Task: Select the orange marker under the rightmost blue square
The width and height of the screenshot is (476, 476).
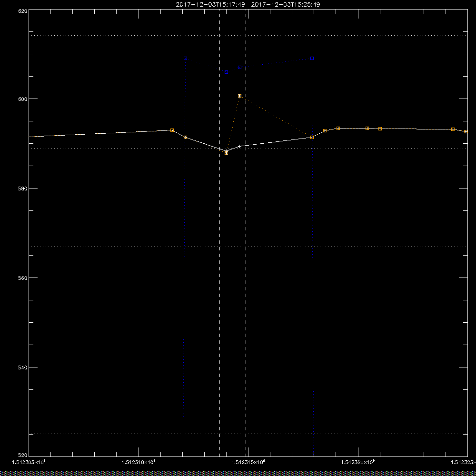Action: [312, 138]
